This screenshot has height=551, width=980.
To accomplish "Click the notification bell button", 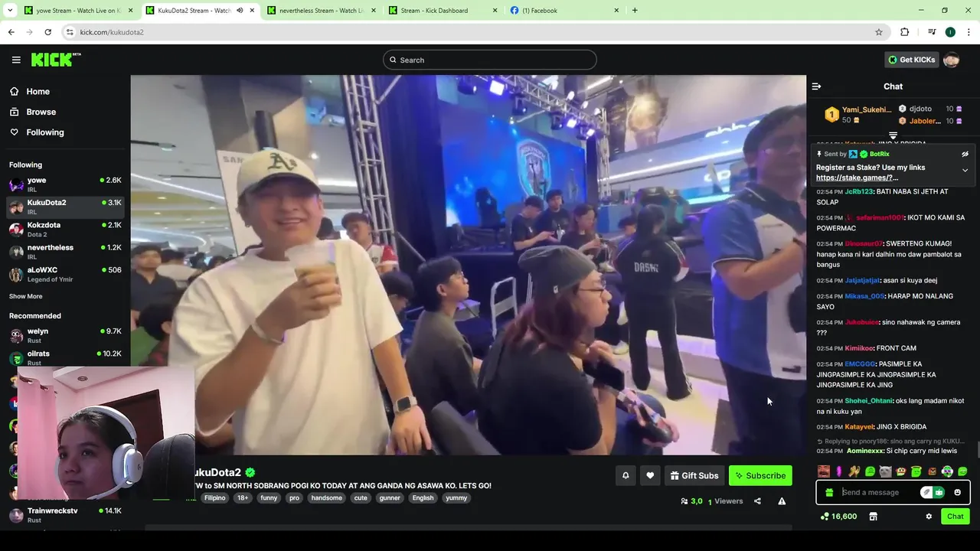I will [x=626, y=475].
